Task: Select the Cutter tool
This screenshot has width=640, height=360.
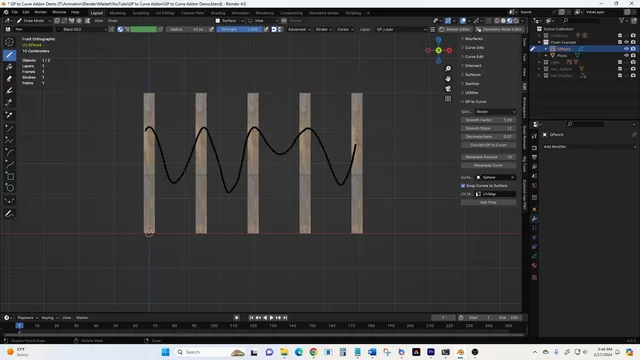Action: [9, 102]
